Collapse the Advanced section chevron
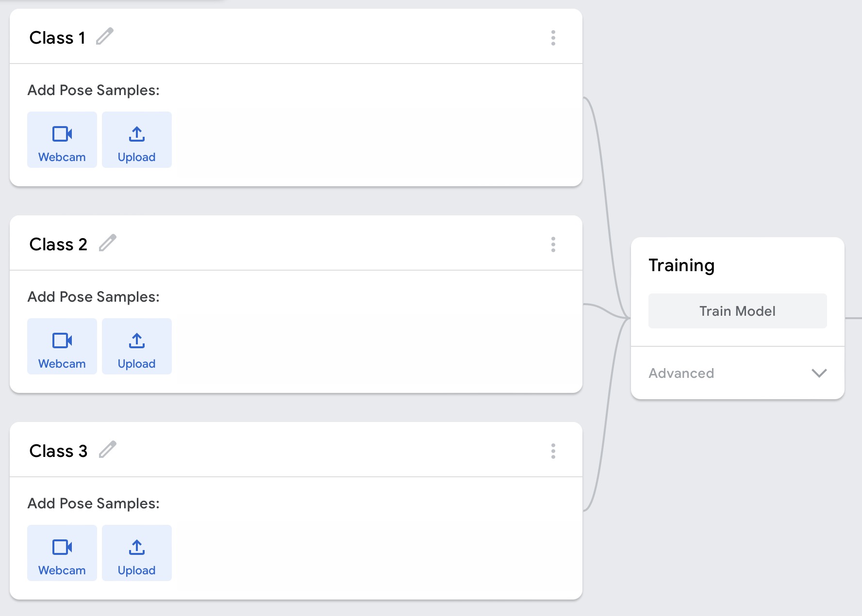The height and width of the screenshot is (616, 862). (819, 373)
